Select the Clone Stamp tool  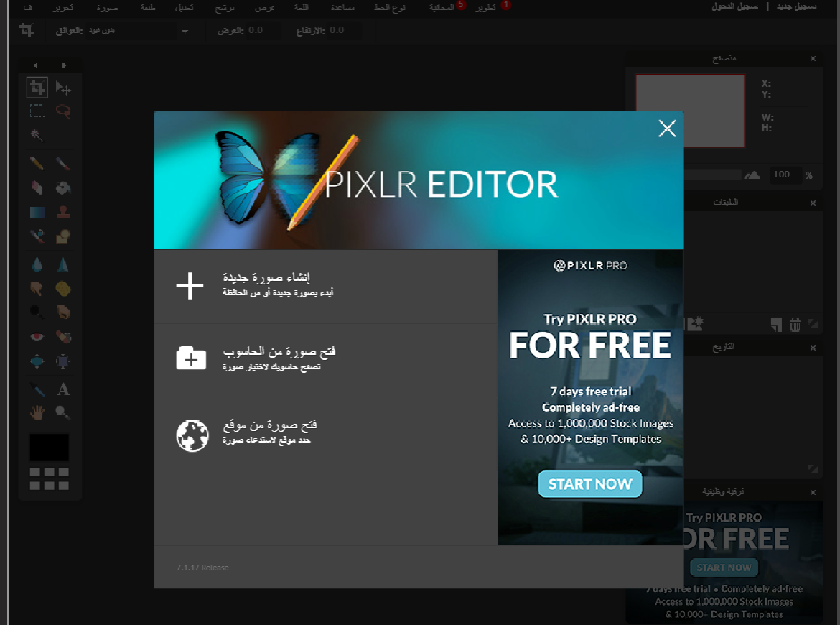point(63,212)
